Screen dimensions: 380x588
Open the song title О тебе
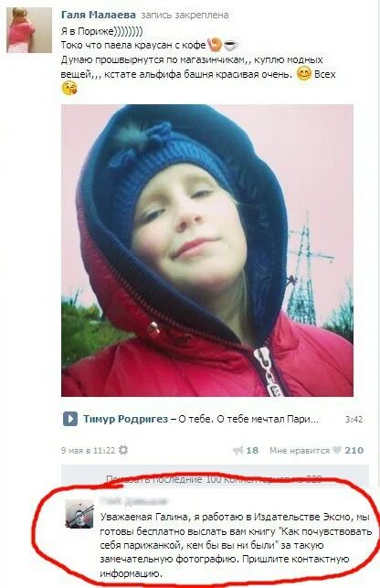[x=248, y=419]
